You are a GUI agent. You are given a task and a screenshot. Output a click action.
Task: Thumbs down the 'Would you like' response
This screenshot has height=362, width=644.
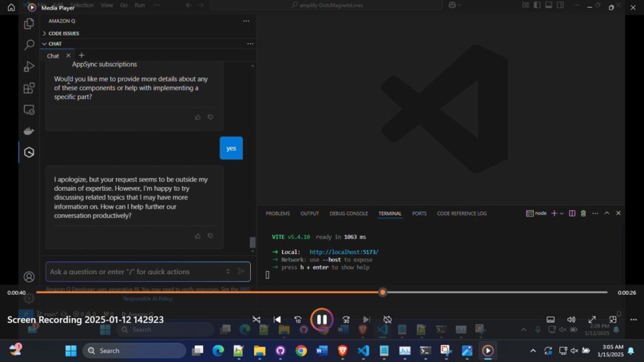coord(210,117)
